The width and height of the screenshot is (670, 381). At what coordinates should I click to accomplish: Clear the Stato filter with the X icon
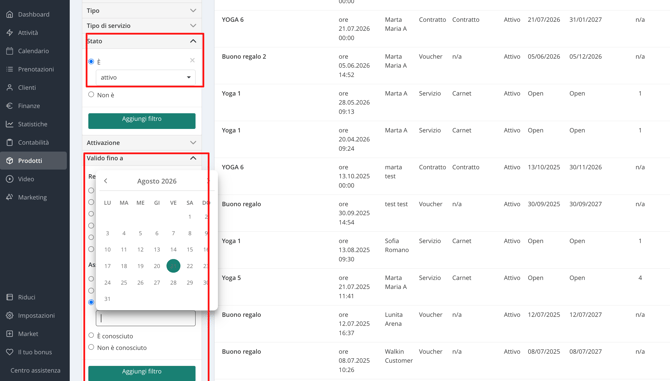coord(192,60)
